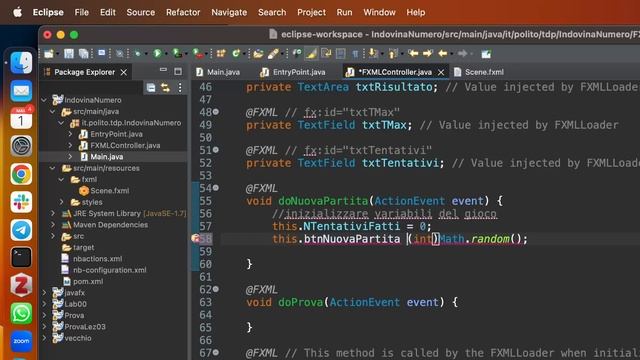Click the Previous Annotation up arrow icon

coord(393,53)
